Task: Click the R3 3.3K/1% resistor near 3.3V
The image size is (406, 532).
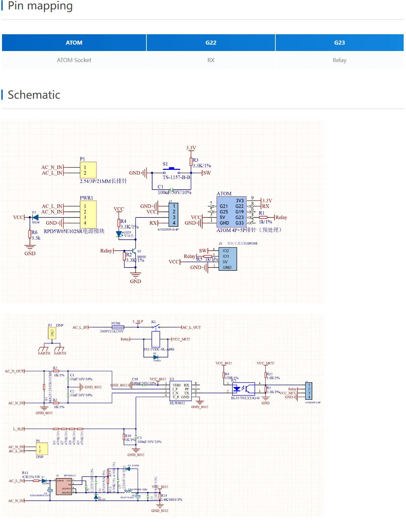Action: tap(191, 162)
